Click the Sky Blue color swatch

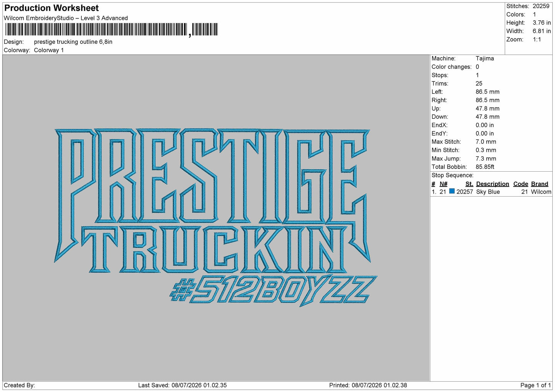pos(452,191)
